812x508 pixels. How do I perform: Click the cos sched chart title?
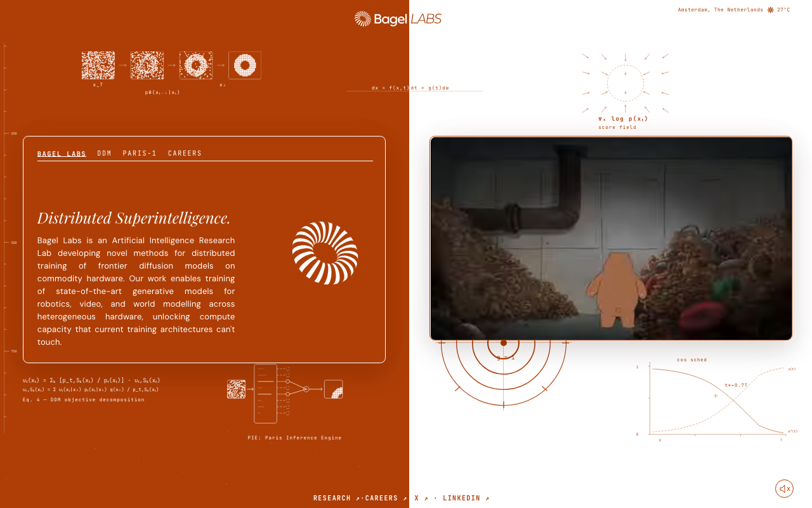click(691, 360)
